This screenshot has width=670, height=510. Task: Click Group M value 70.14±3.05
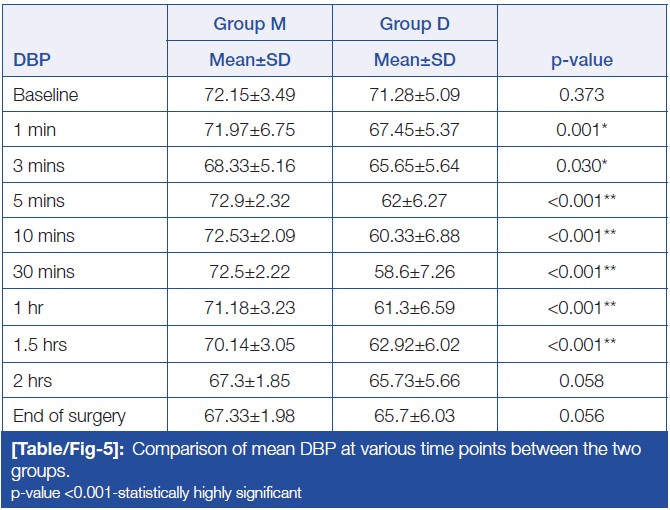click(248, 345)
